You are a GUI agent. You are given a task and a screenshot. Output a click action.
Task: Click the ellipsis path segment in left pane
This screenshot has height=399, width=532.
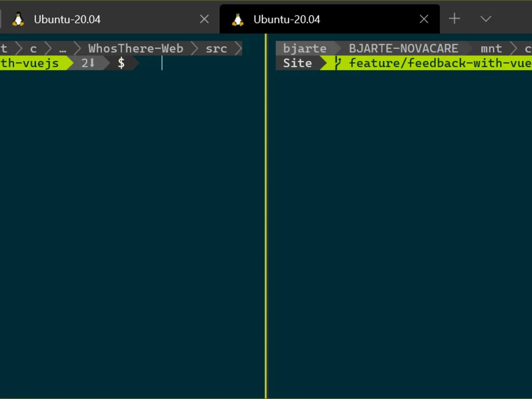pyautogui.click(x=62, y=51)
